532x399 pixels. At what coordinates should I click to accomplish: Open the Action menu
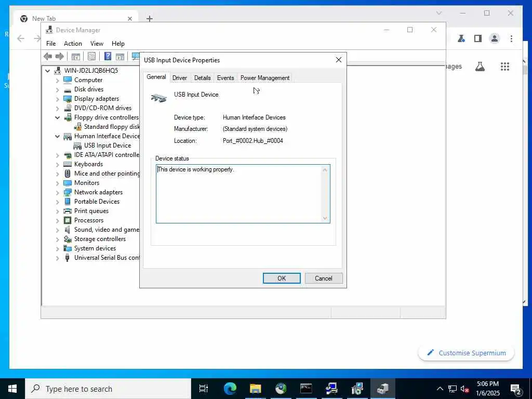point(73,44)
